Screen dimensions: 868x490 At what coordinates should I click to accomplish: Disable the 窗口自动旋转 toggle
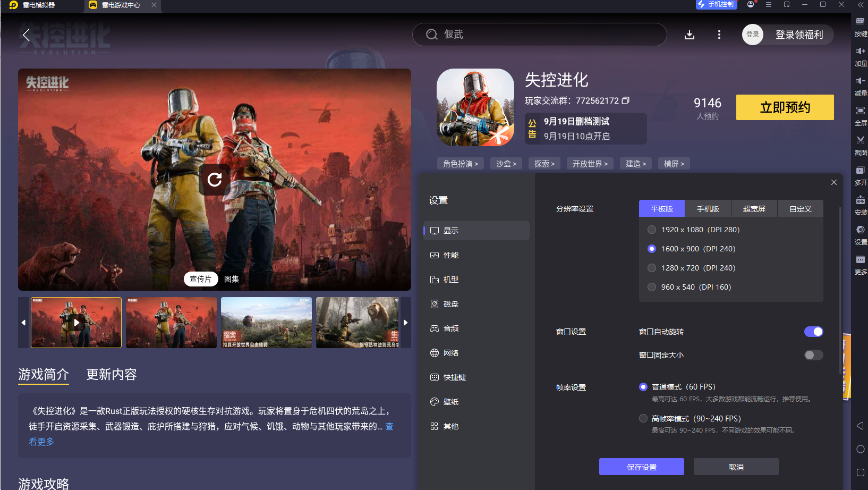(813, 332)
